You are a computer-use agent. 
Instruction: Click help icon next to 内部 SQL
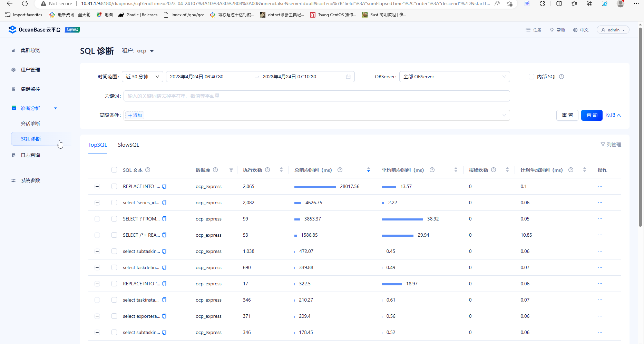coord(562,77)
